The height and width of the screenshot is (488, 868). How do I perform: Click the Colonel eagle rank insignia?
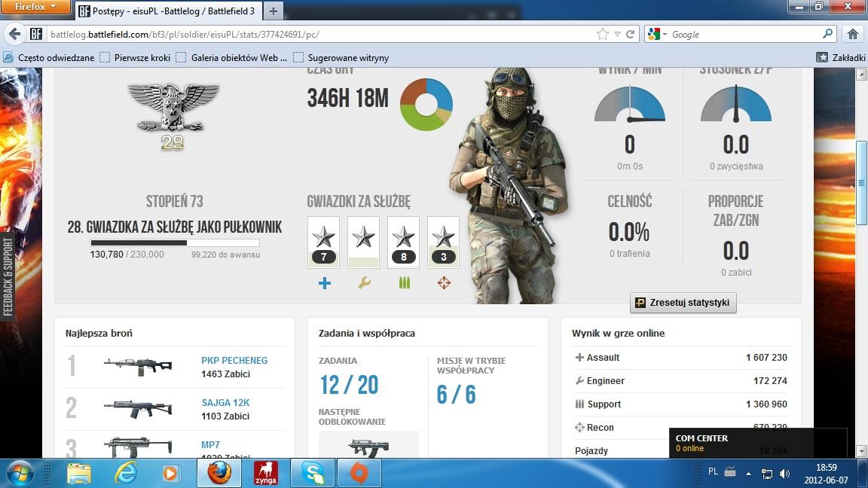[x=173, y=115]
